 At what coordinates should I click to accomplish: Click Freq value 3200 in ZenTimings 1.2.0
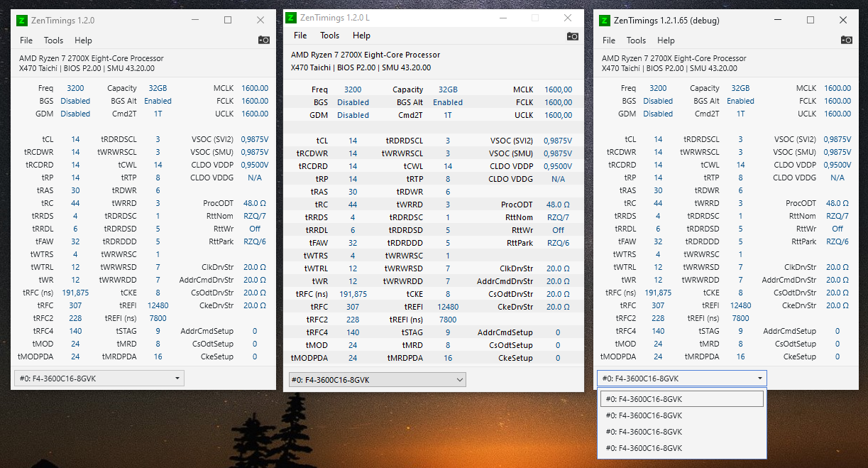(x=75, y=88)
